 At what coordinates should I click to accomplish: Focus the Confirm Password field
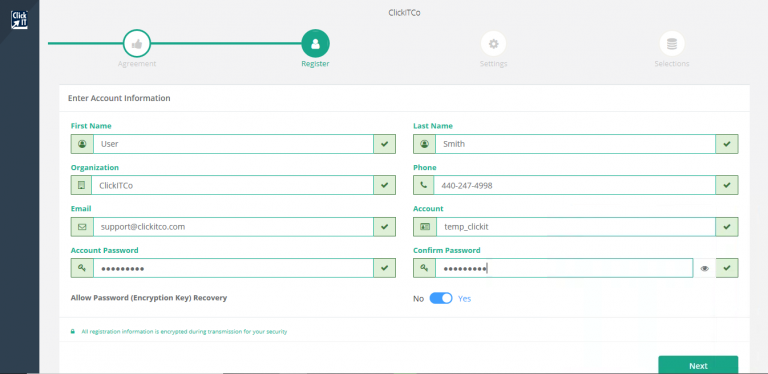564,268
